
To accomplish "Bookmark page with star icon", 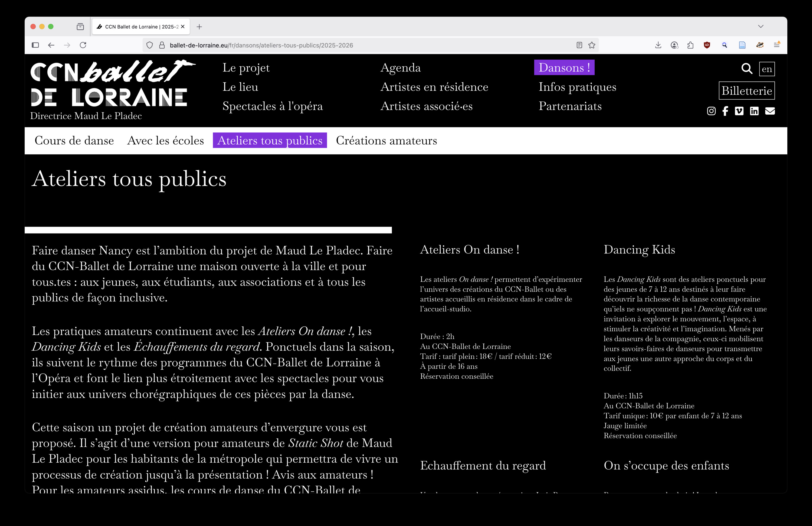I will pos(592,45).
